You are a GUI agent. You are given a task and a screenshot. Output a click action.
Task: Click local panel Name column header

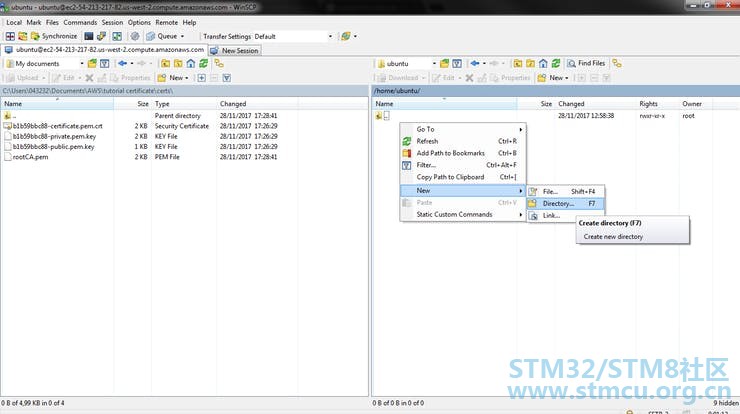[57, 104]
